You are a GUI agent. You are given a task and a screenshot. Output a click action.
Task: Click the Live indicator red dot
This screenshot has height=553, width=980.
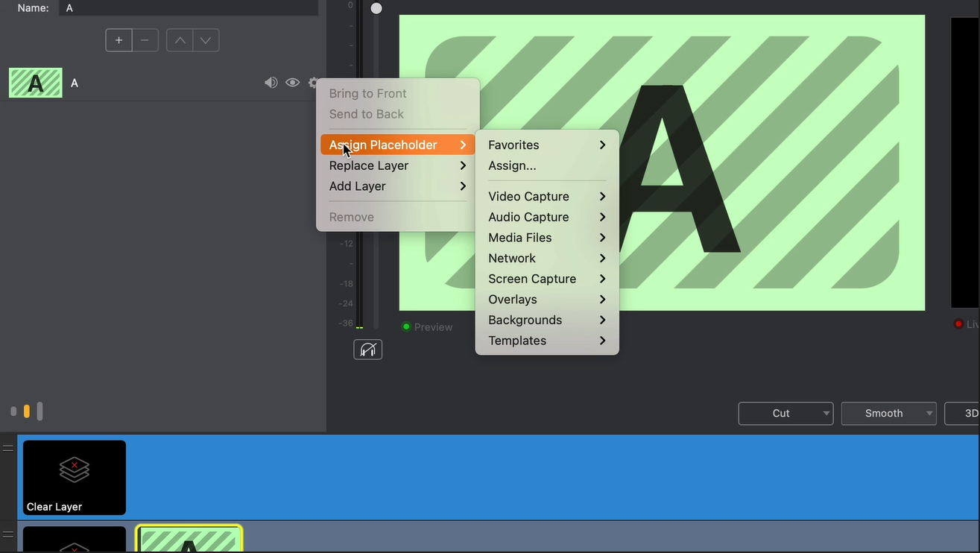click(x=958, y=323)
